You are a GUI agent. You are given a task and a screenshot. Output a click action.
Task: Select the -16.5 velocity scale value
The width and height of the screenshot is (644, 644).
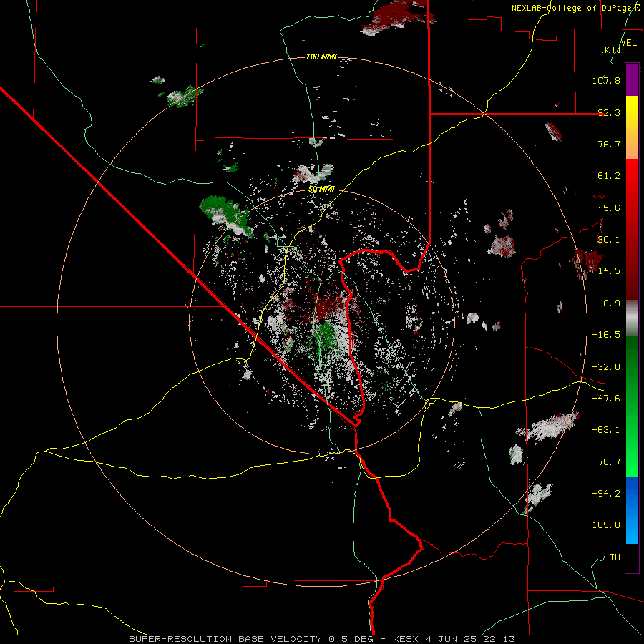[x=606, y=335]
